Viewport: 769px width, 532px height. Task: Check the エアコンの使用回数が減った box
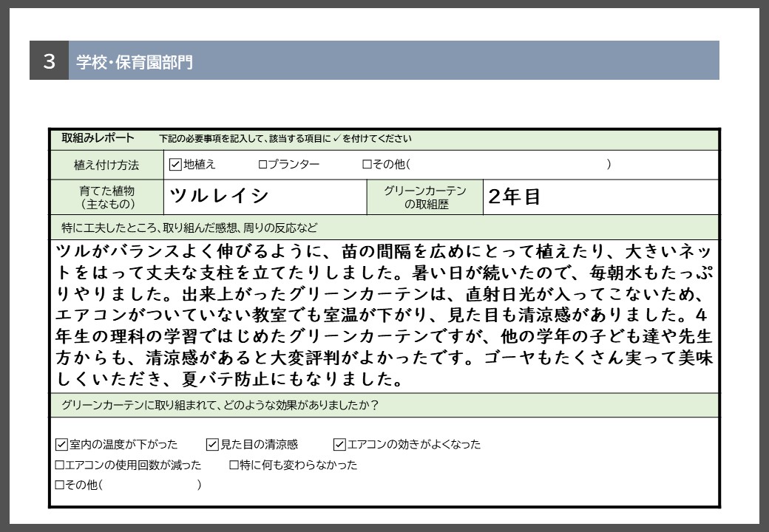(x=60, y=465)
